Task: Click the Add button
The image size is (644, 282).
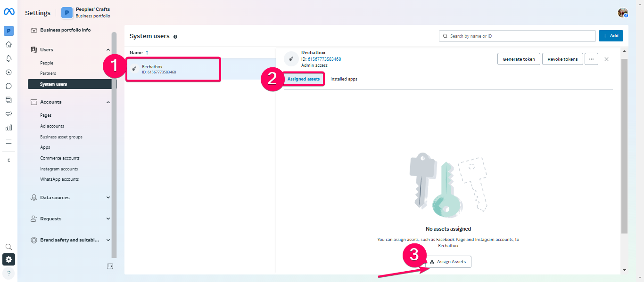Action: [611, 36]
